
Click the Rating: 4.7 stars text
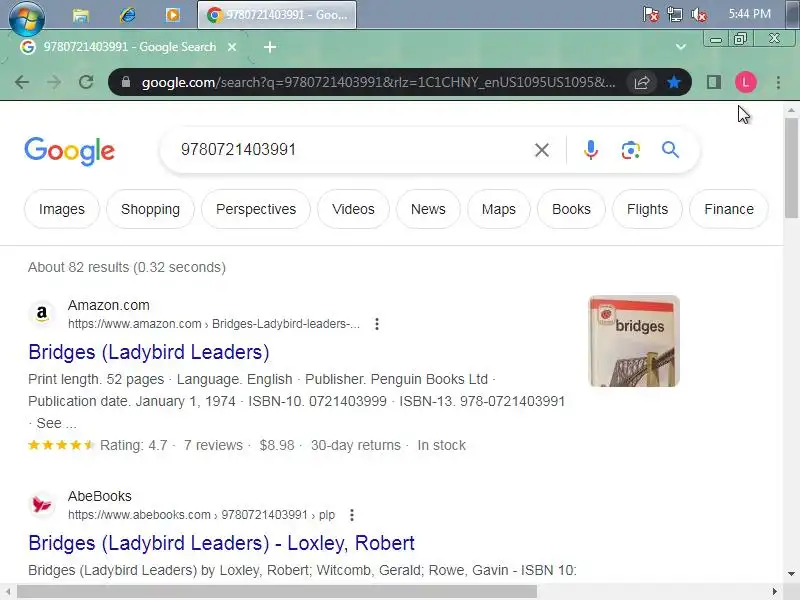134,445
